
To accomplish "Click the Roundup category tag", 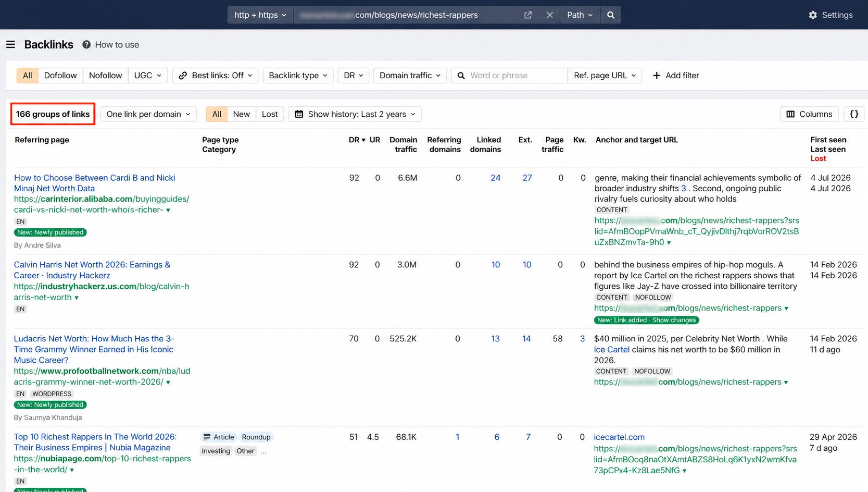I will coord(256,437).
